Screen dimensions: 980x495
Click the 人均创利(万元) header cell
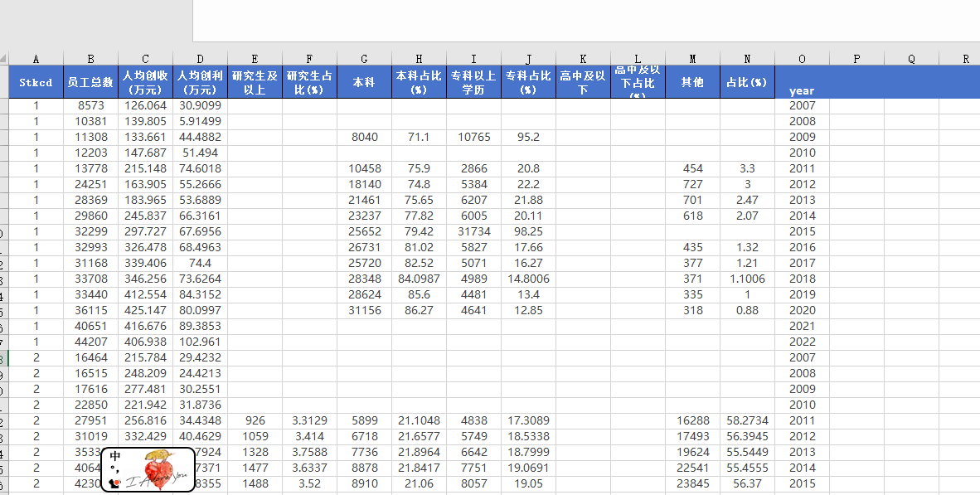pyautogui.click(x=200, y=82)
